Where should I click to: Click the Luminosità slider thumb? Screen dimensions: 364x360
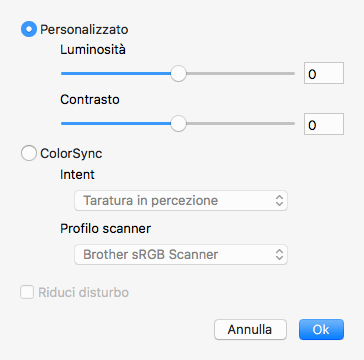[178, 73]
